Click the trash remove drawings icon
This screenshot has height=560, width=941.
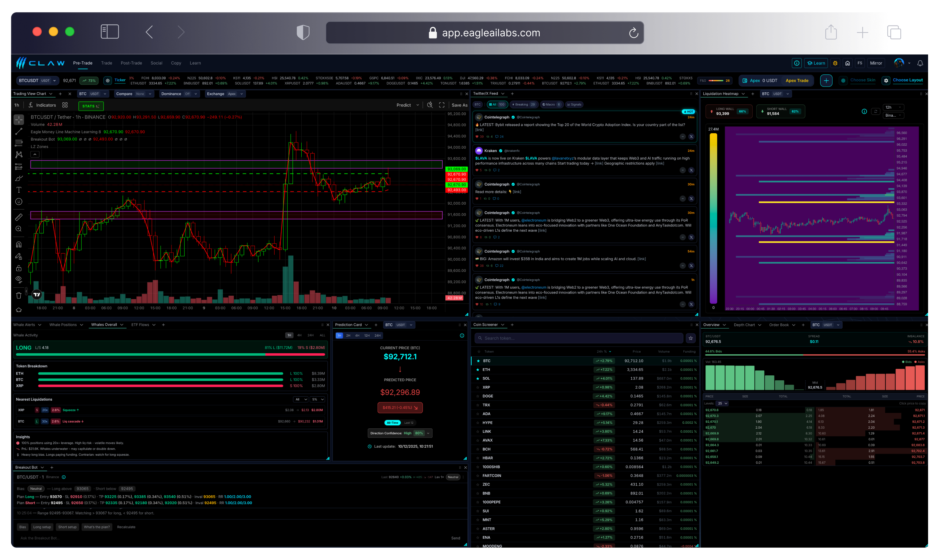pyautogui.click(x=18, y=295)
